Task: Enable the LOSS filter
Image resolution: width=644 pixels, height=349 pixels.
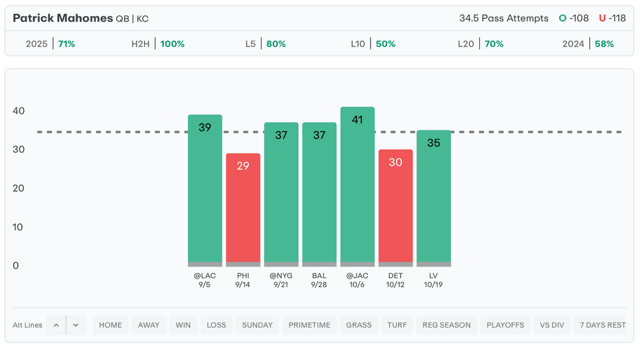Action: (216, 325)
